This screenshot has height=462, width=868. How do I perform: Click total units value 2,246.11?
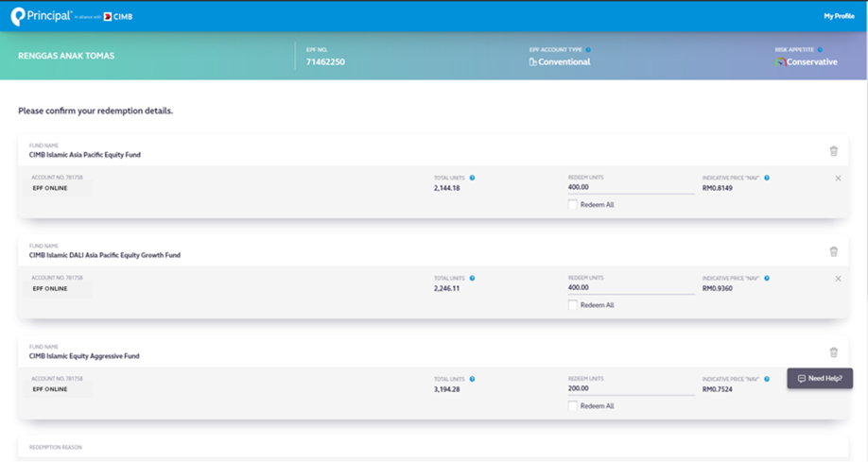446,289
